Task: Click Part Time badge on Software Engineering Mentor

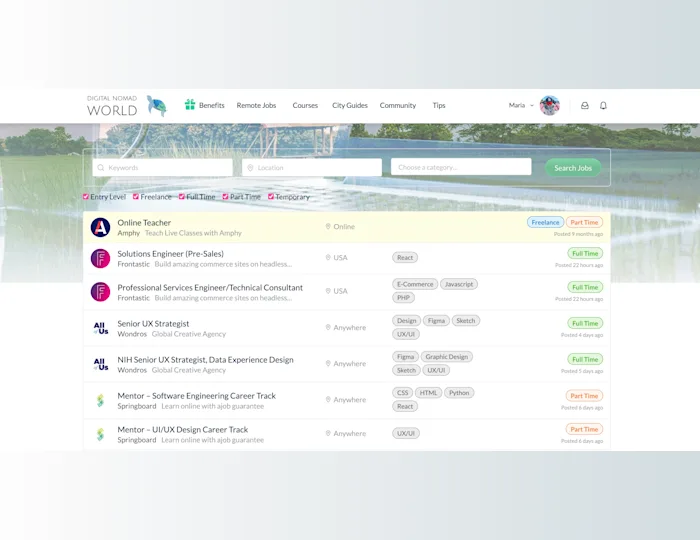Action: coord(584,396)
